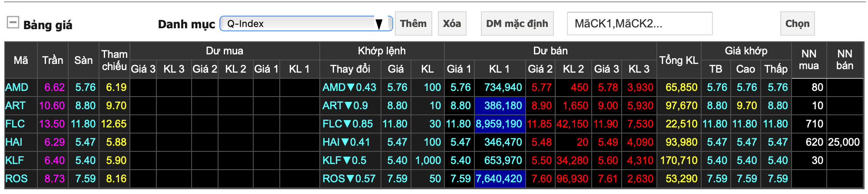Click the Mã column header
Viewport: 868px width, 194px height.
(21, 60)
